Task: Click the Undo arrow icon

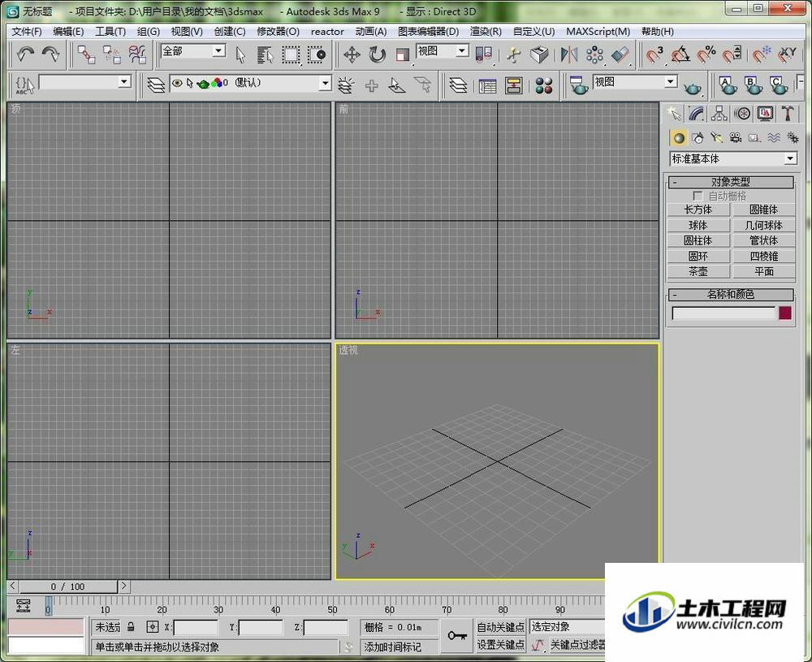Action: [25, 54]
